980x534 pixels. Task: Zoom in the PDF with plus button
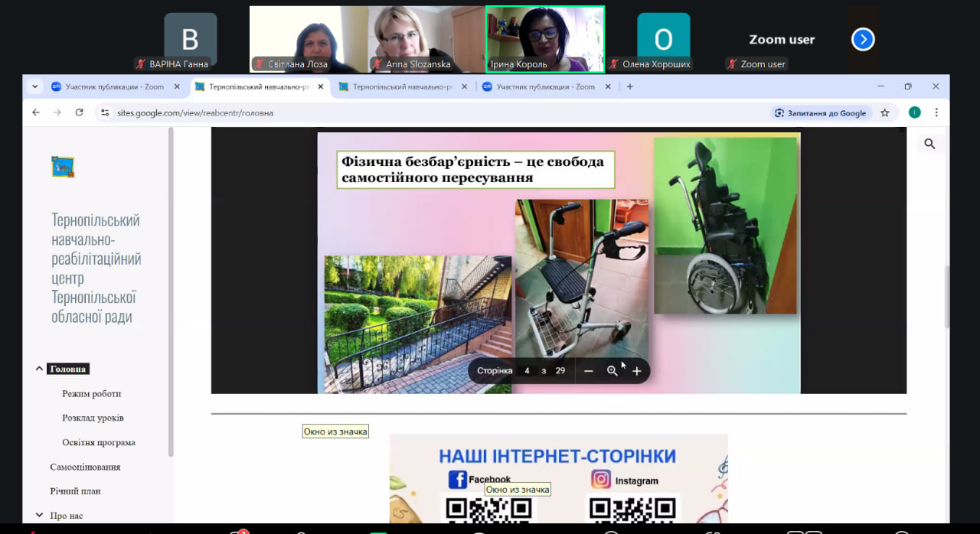(636, 371)
